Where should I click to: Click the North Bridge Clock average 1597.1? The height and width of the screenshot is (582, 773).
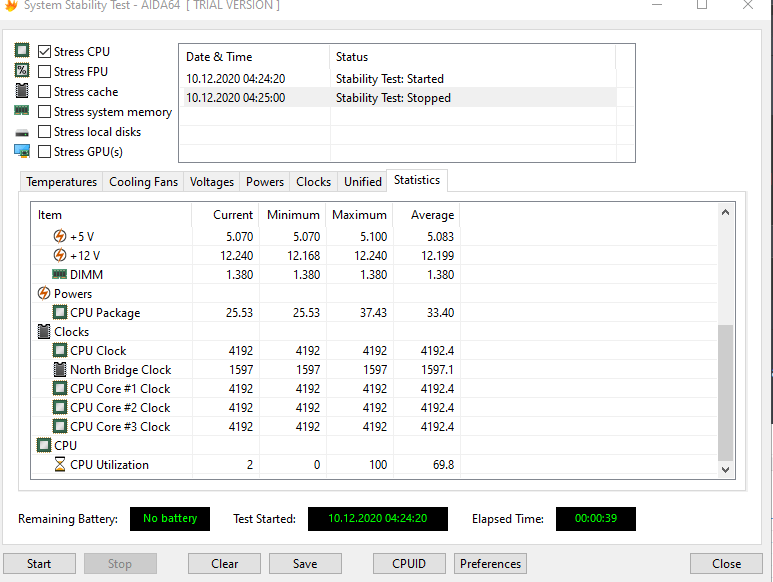click(x=437, y=370)
